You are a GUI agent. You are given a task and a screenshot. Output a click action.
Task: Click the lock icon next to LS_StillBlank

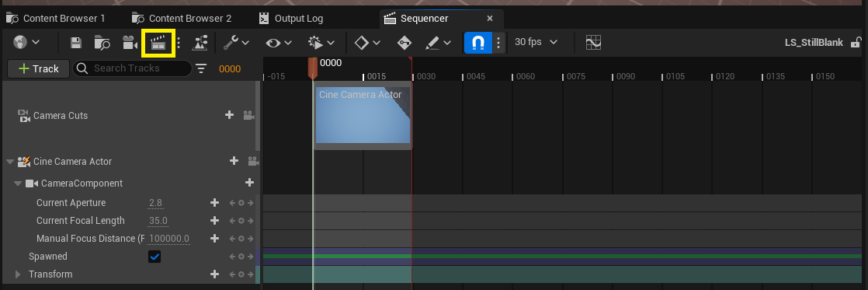856,43
